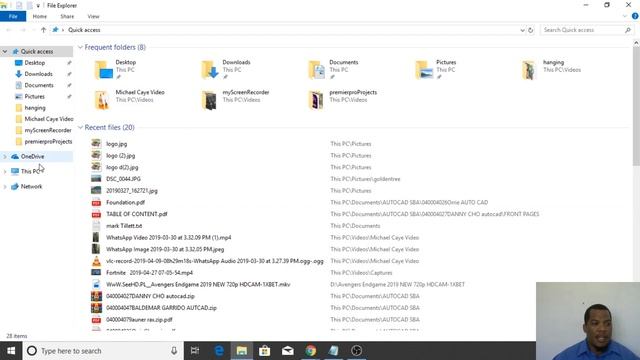Screen dimensions: 640x360
Task: Open the Michael Caye Video folder tile
Action: pyautogui.click(x=102, y=100)
